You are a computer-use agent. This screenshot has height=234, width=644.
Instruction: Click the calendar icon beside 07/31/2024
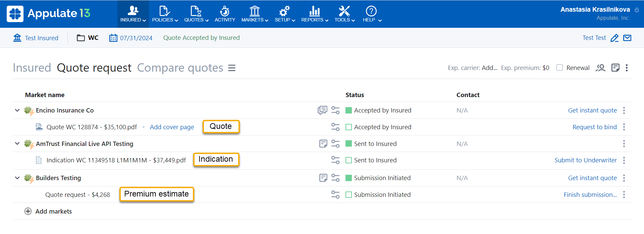[x=113, y=38]
